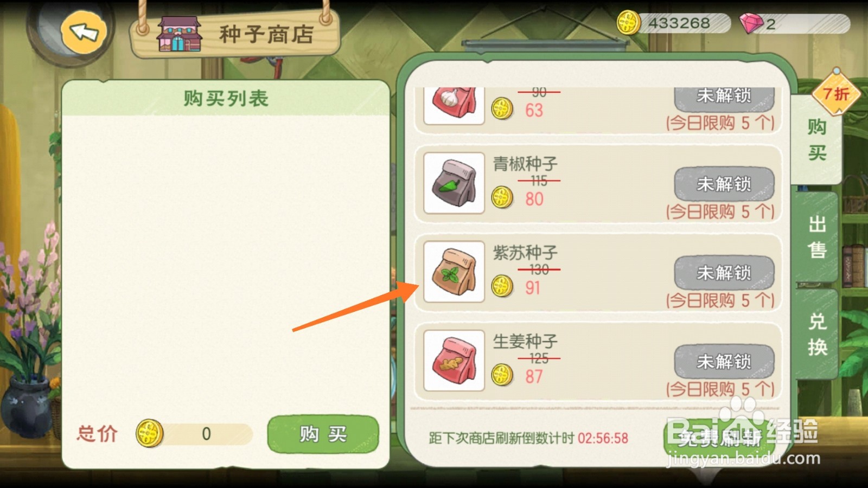Switch to the 出售 (sell) side tab
Viewport: 868px width, 488px height.
(x=816, y=236)
